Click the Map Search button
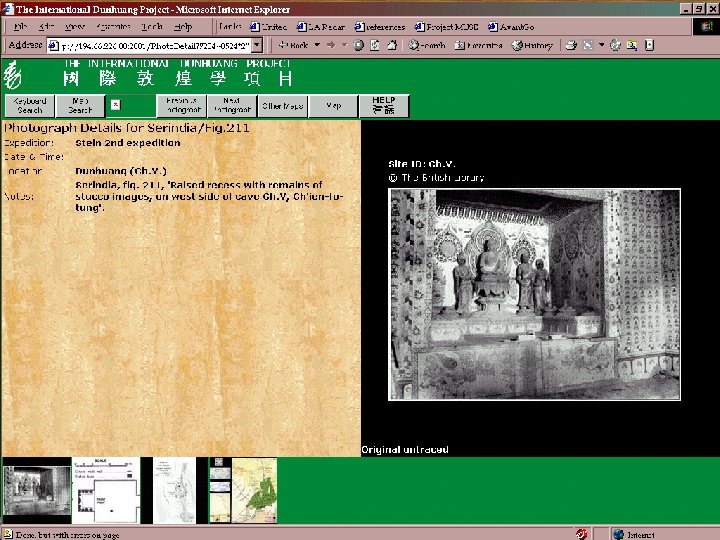This screenshot has width=720, height=540. click(x=80, y=106)
